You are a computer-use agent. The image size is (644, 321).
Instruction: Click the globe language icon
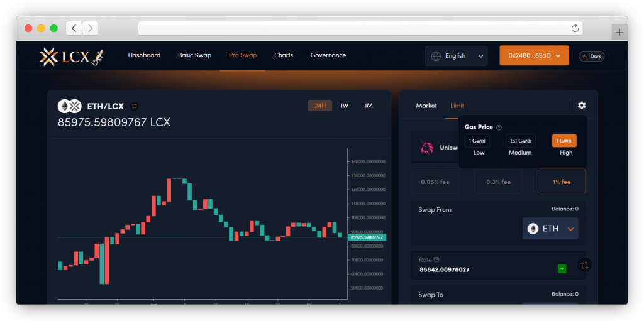click(x=436, y=56)
